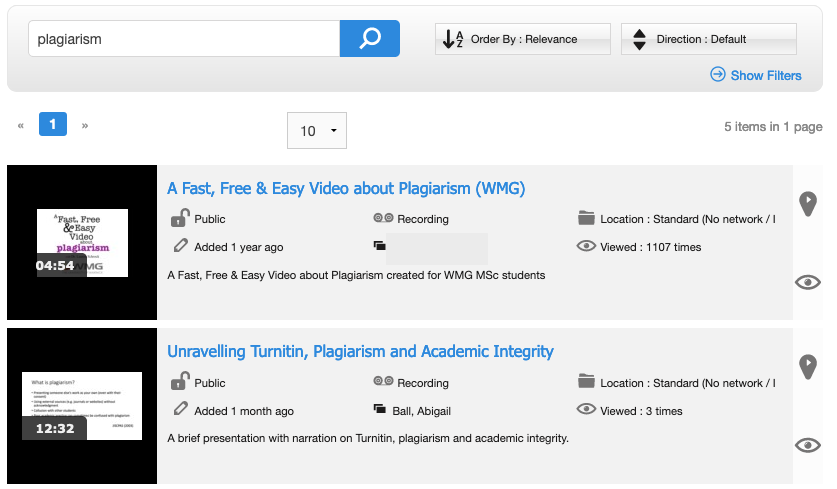Go to previous page with « arrow
837x489 pixels.
[20, 126]
